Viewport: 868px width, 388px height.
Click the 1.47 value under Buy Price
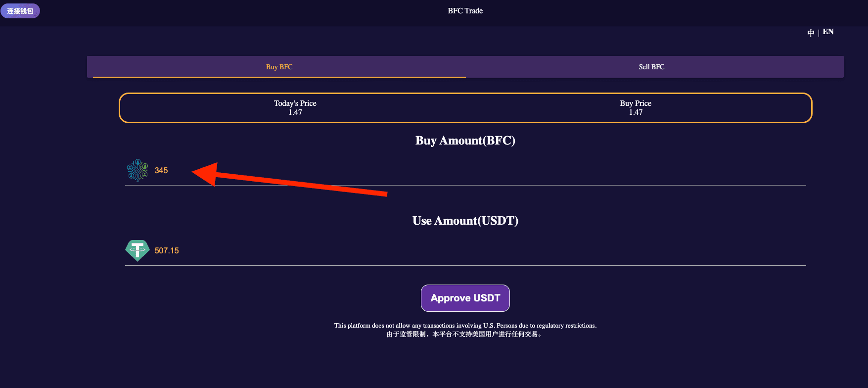tap(636, 112)
